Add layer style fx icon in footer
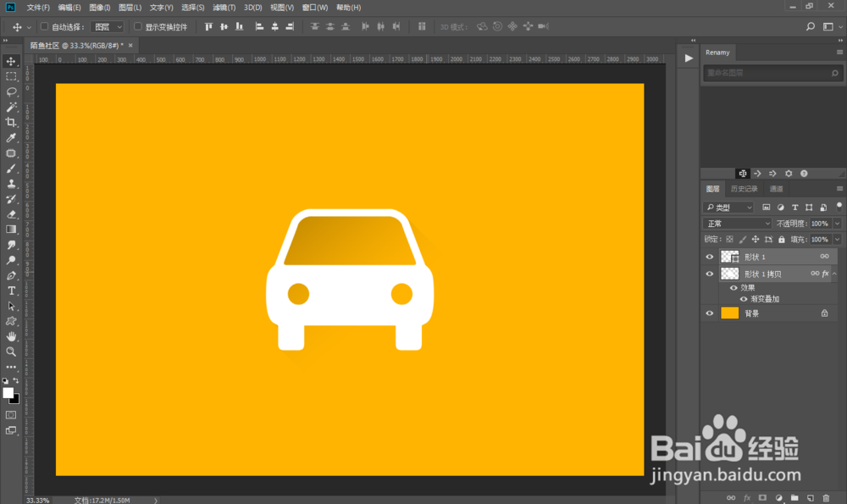Image resolution: width=847 pixels, height=504 pixels. tap(747, 497)
